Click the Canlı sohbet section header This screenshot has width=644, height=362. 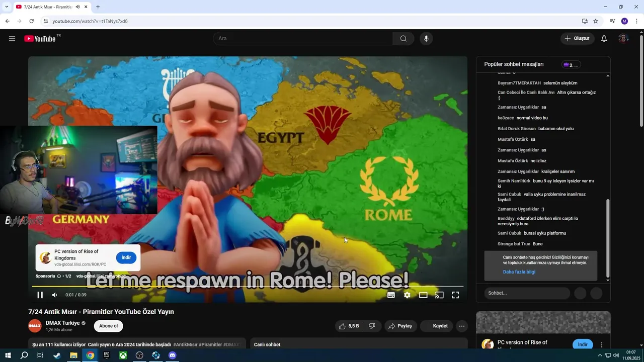pos(267,344)
